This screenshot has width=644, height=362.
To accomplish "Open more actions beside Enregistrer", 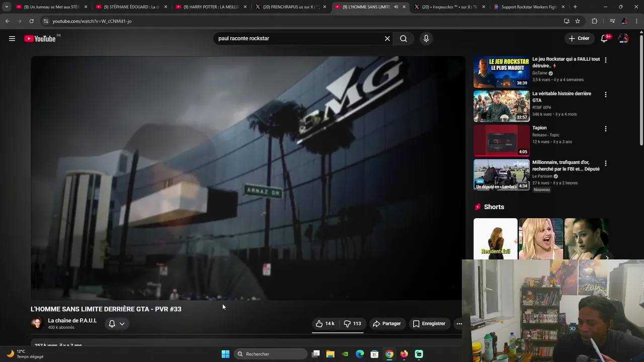I will pos(459,324).
